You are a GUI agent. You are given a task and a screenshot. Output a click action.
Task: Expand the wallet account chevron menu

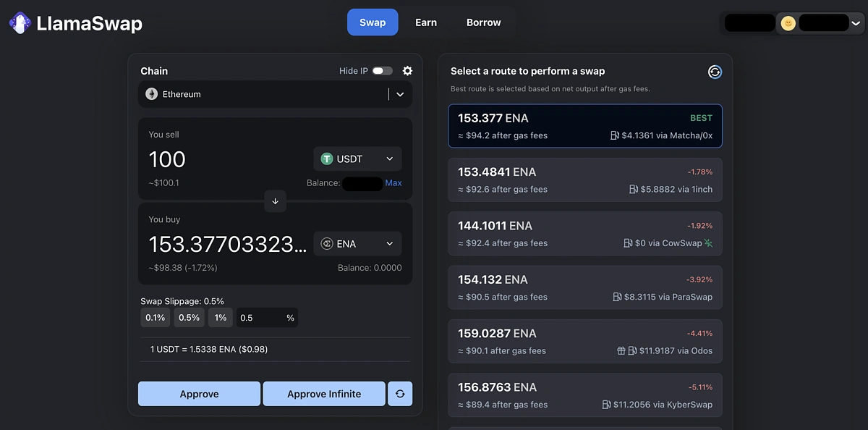point(856,23)
